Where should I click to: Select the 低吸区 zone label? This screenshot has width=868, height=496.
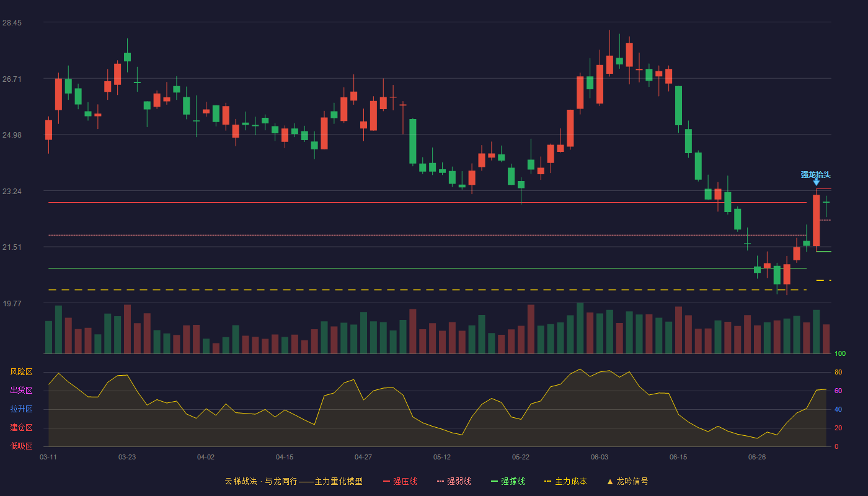[x=21, y=446]
